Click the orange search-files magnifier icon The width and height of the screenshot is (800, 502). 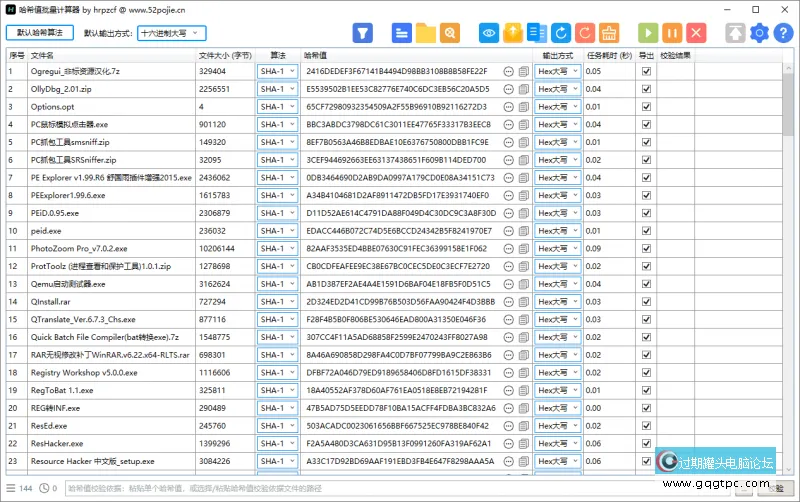point(449,33)
